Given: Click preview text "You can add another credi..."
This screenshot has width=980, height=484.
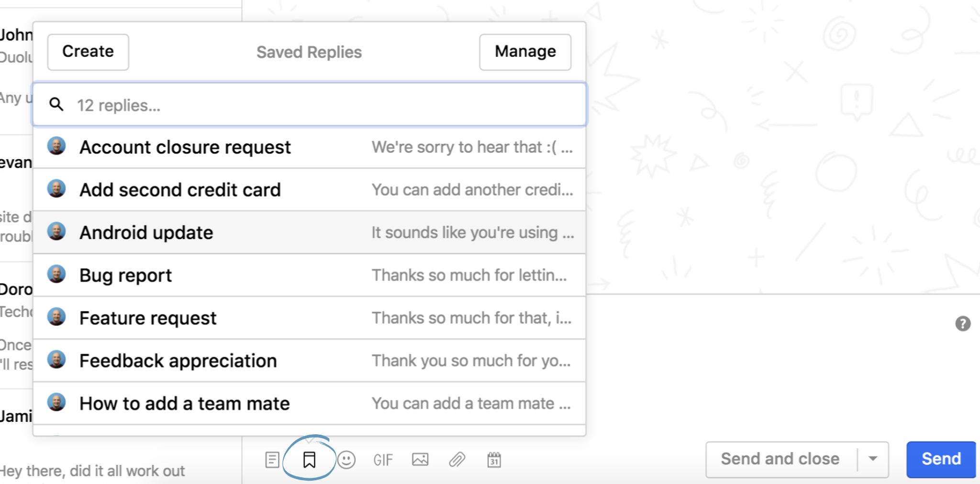Looking at the screenshot, I should pyautogui.click(x=472, y=190).
